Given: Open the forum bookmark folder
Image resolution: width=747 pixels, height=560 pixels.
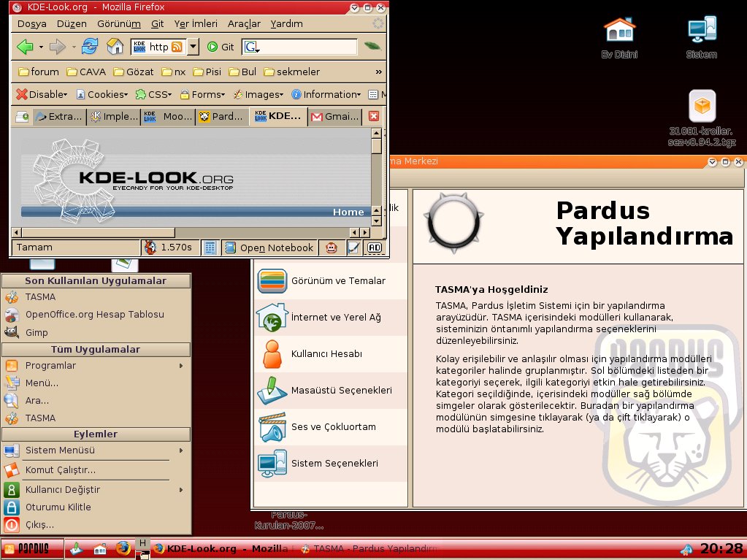Looking at the screenshot, I should click(39, 72).
